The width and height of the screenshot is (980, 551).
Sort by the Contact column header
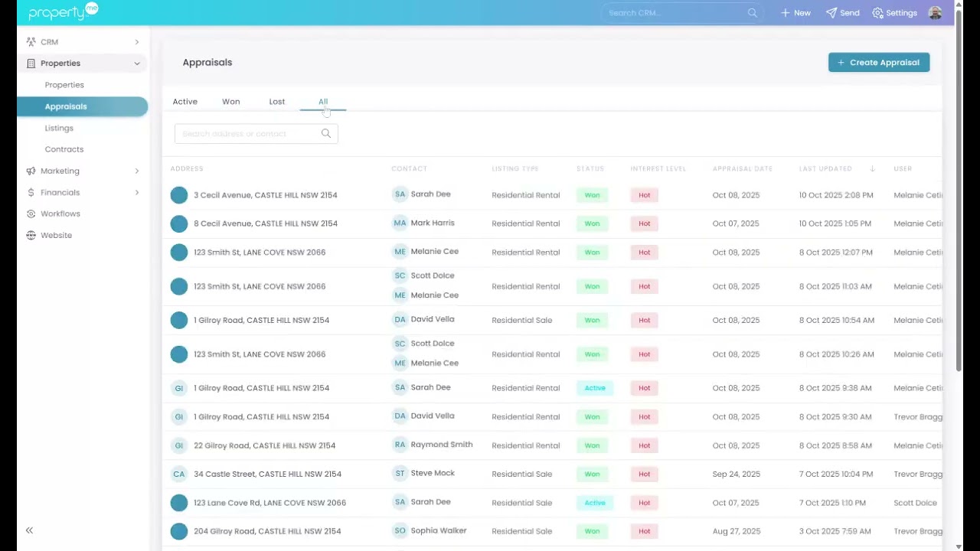[409, 168]
